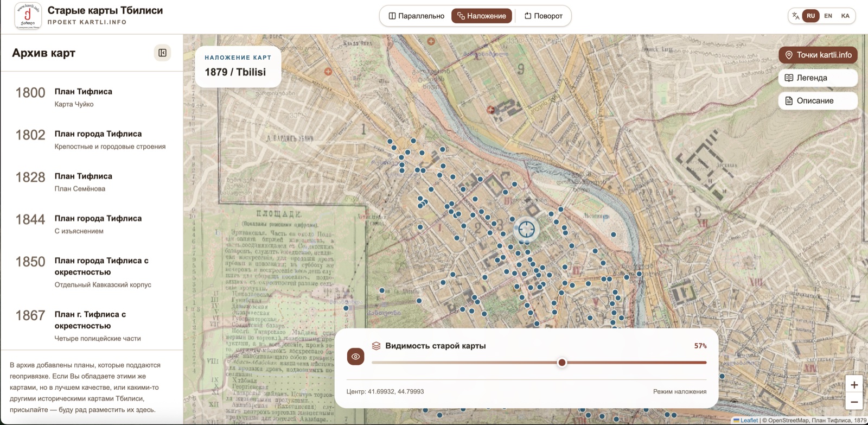Viewport: 868px width, 425px height.
Task: Open 1800 План Тифлиса map
Action: pos(92,97)
